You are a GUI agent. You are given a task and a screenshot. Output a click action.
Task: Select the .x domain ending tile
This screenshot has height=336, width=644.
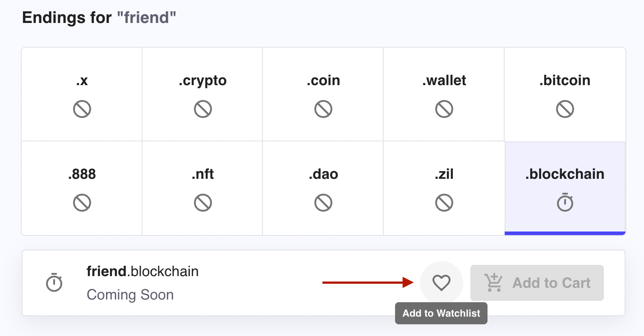click(x=82, y=94)
